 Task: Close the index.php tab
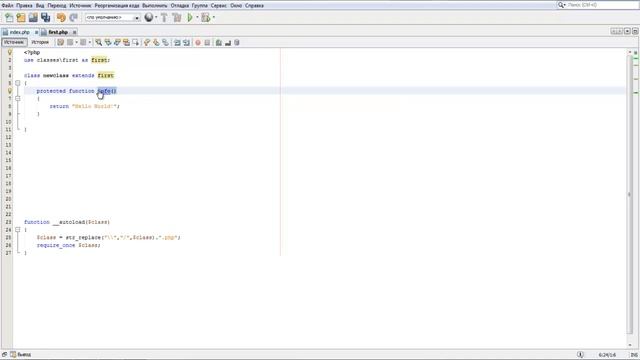coord(36,32)
